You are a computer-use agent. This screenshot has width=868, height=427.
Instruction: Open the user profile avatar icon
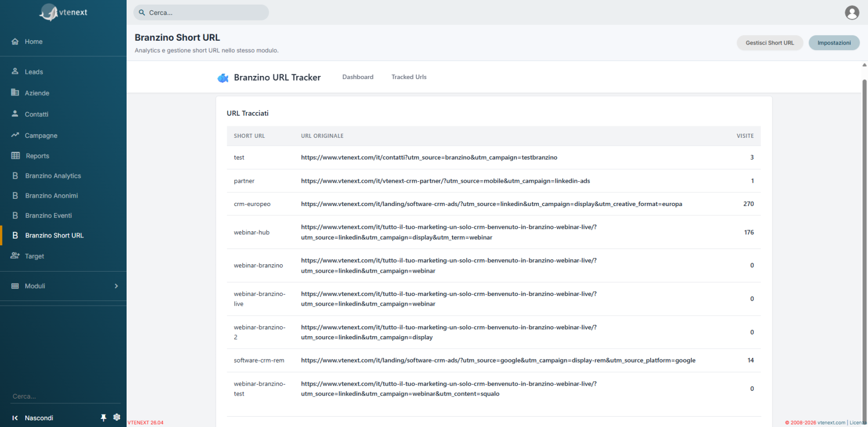[852, 12]
